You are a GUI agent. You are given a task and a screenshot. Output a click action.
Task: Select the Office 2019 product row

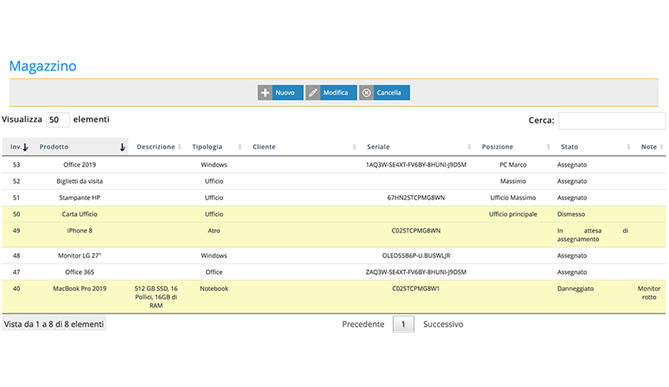point(334,165)
